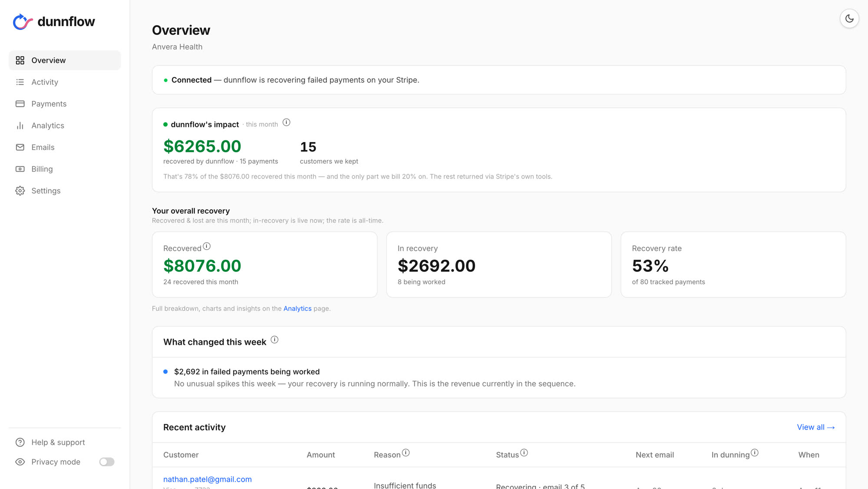
Task: Open the Overview menu item
Action: pyautogui.click(x=65, y=60)
